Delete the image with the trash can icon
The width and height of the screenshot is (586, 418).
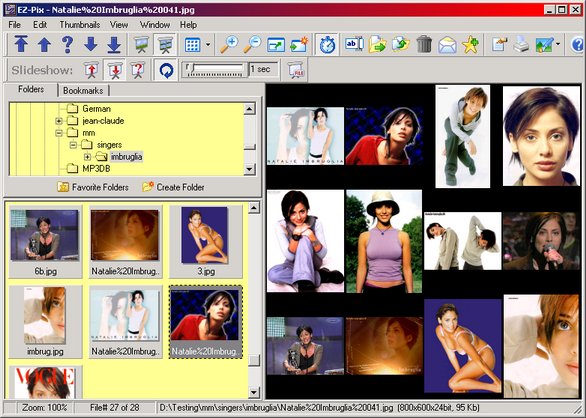point(424,44)
